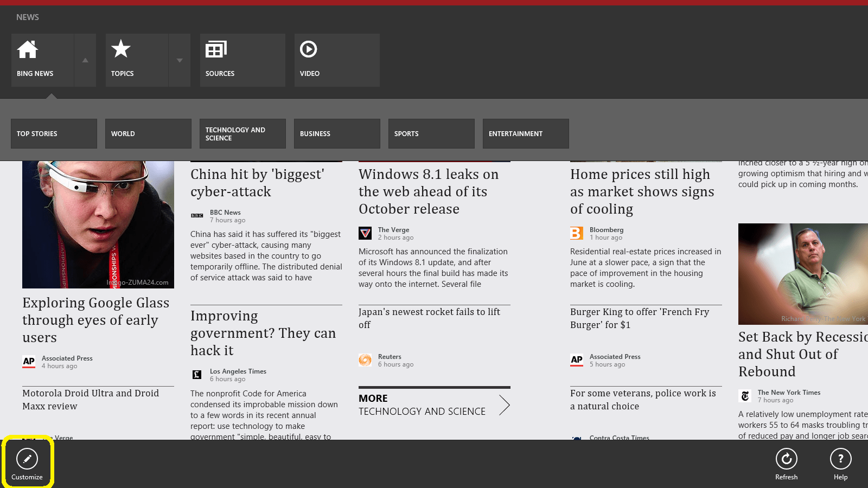Click the Bloomberg source logo
868x488 pixels.
tap(577, 233)
